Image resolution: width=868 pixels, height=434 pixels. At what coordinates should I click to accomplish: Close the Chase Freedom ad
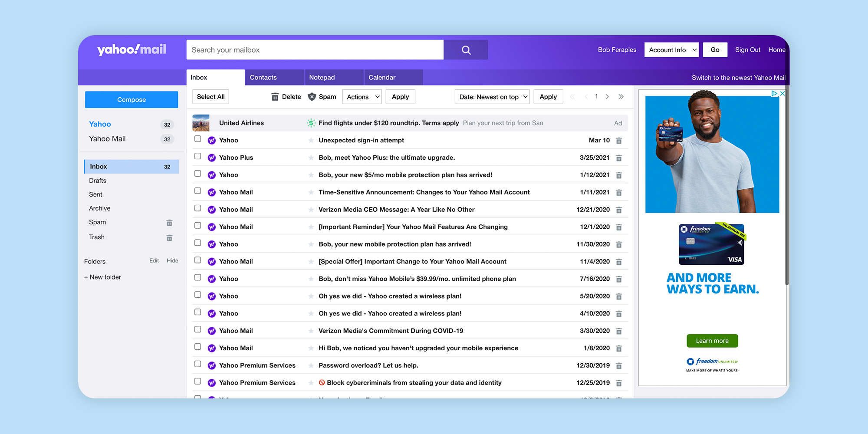click(782, 93)
